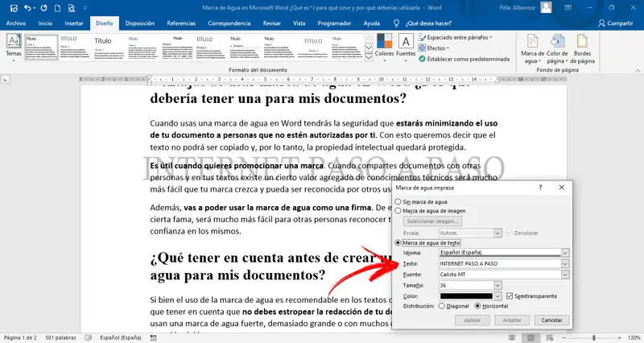
Task: Click the Bordes de página button
Action: pos(582,49)
